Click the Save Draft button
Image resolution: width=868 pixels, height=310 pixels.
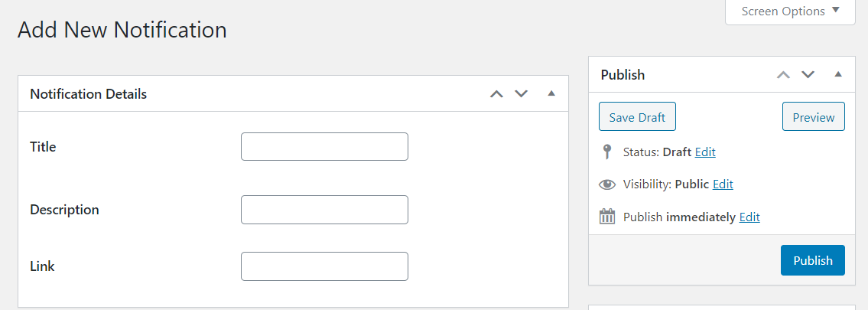pos(637,117)
